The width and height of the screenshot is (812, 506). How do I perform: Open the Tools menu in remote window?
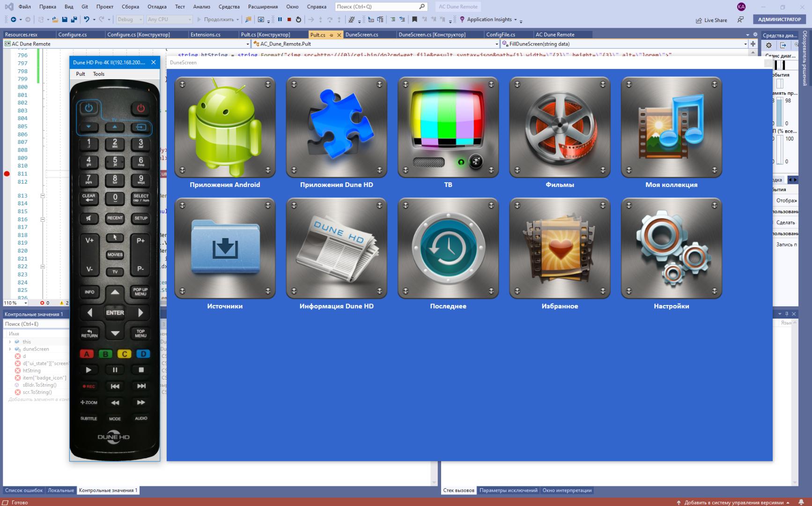click(x=98, y=74)
